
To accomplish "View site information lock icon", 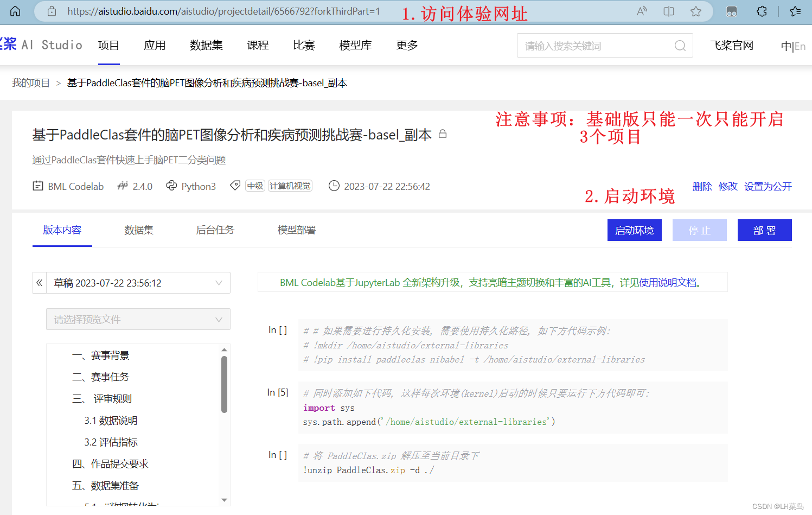I will click(x=52, y=11).
